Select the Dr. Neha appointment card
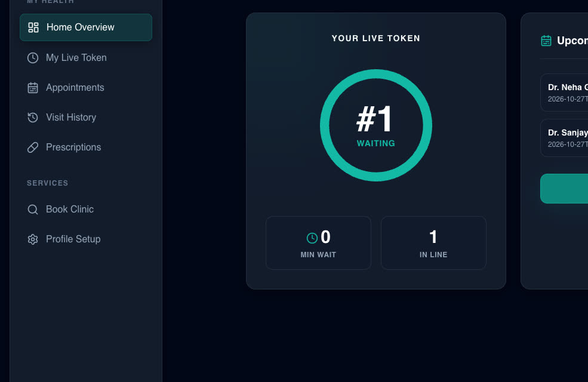The width and height of the screenshot is (588, 382). [x=564, y=93]
